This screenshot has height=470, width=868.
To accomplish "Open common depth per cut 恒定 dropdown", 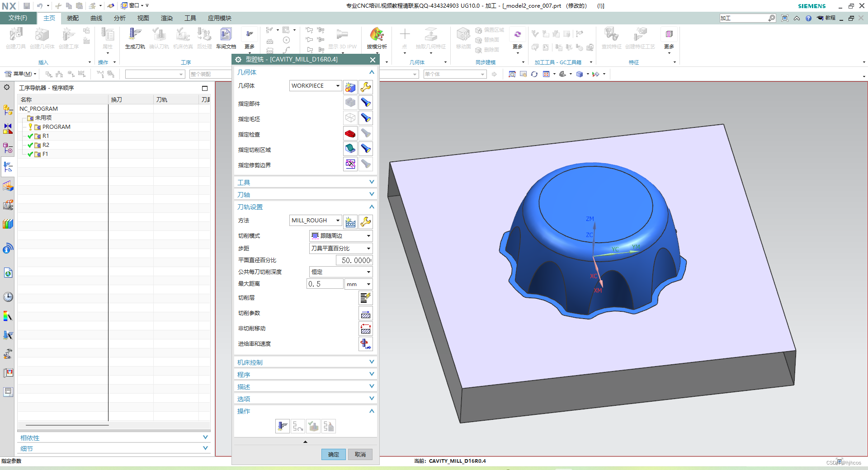I will [341, 272].
